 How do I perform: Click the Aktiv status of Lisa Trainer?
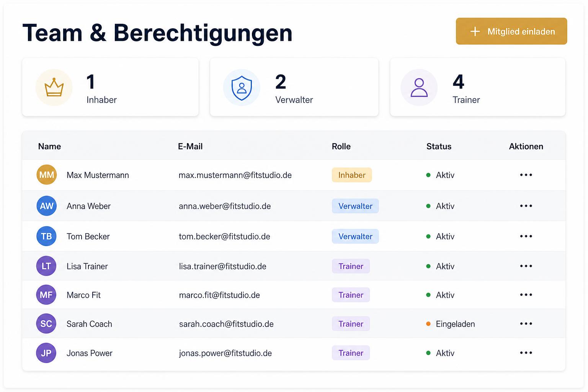pos(440,266)
